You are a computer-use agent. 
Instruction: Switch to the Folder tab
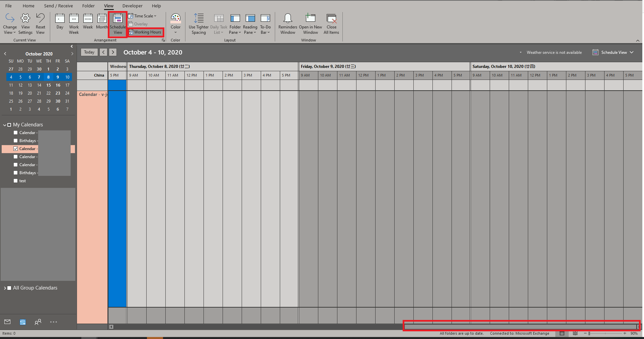[88, 6]
